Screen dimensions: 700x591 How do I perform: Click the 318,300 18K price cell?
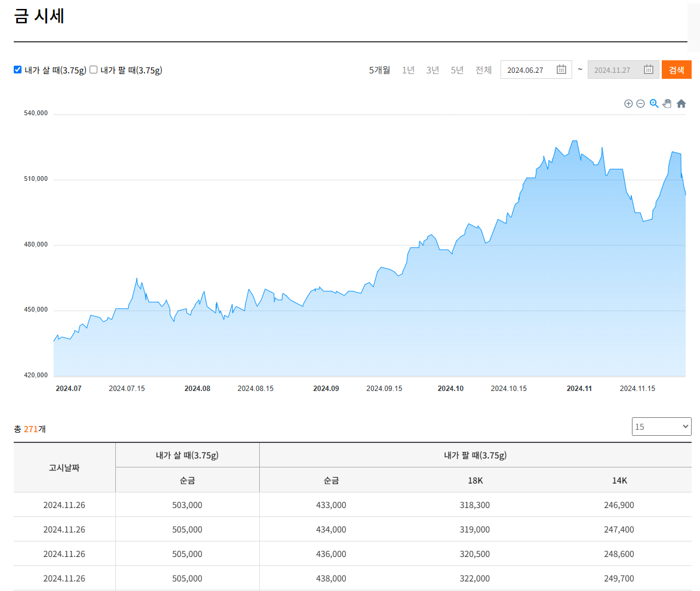pos(475,505)
